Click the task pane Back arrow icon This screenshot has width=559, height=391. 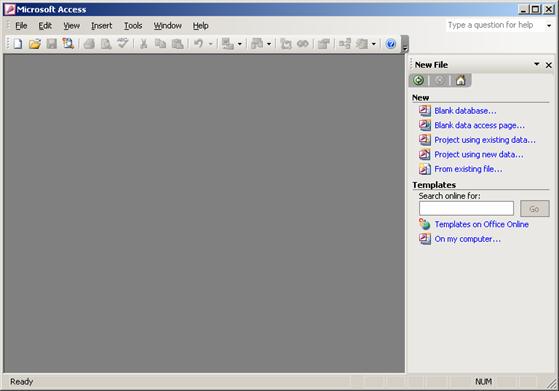coord(419,80)
